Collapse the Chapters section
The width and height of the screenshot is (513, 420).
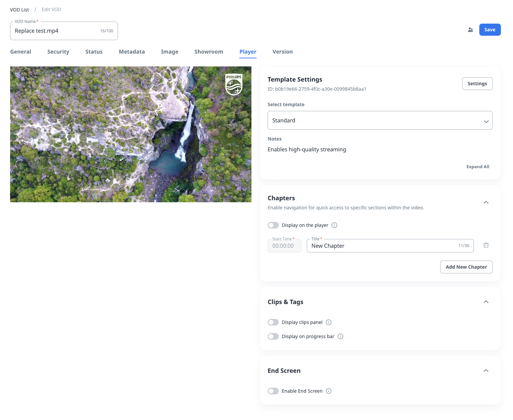click(x=486, y=202)
